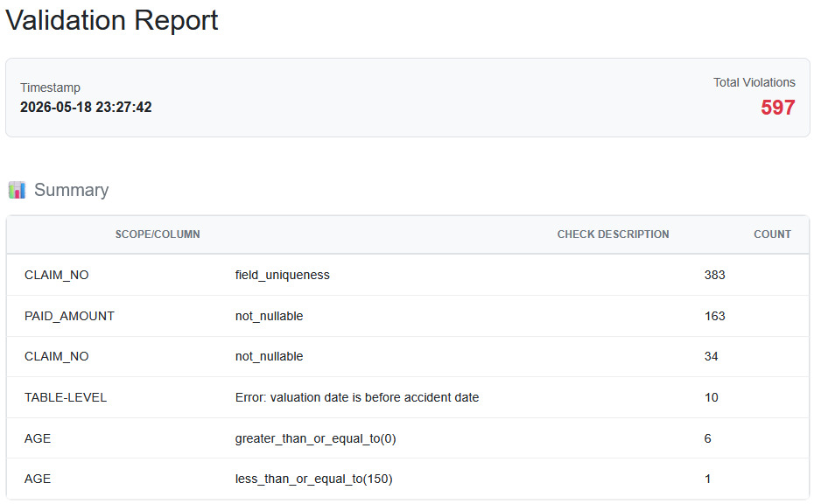Select the "Validation Report" page title
Viewport: 814px width, 504px height.
112,21
